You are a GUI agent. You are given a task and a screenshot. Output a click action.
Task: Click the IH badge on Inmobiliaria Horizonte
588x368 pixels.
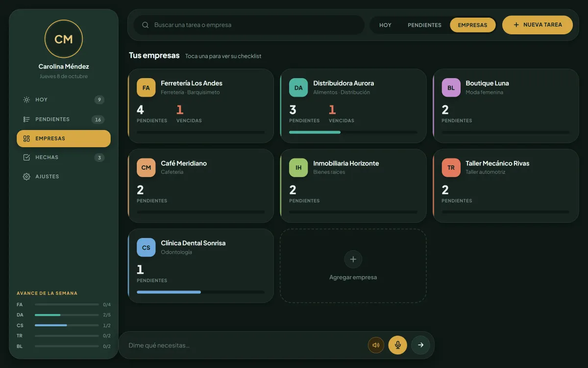[x=298, y=168]
